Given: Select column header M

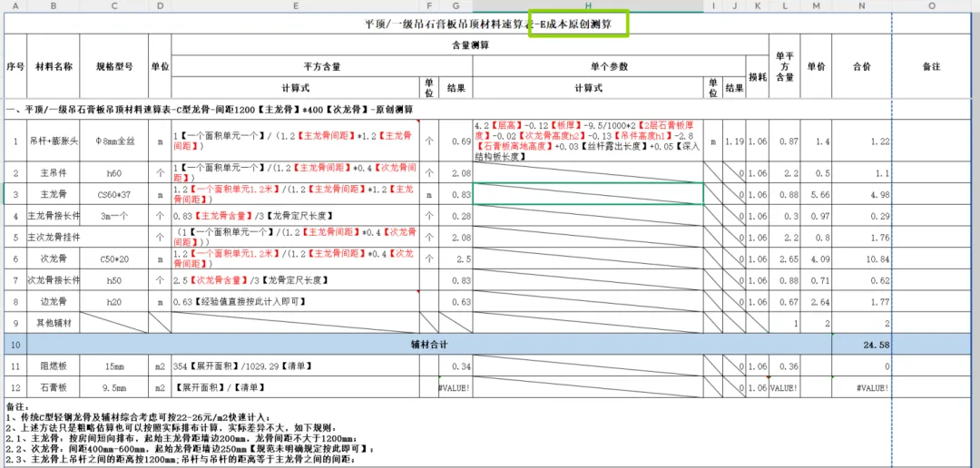Looking at the screenshot, I should pyautogui.click(x=816, y=5).
